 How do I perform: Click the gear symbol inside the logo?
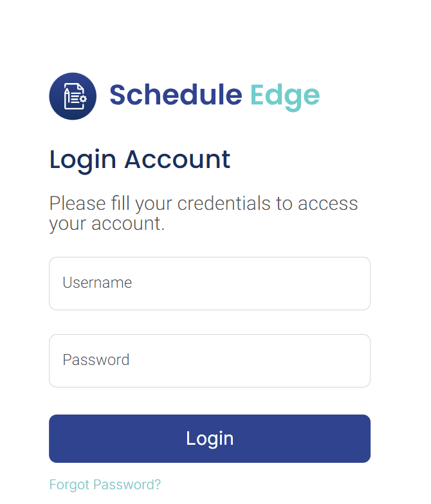(82, 99)
